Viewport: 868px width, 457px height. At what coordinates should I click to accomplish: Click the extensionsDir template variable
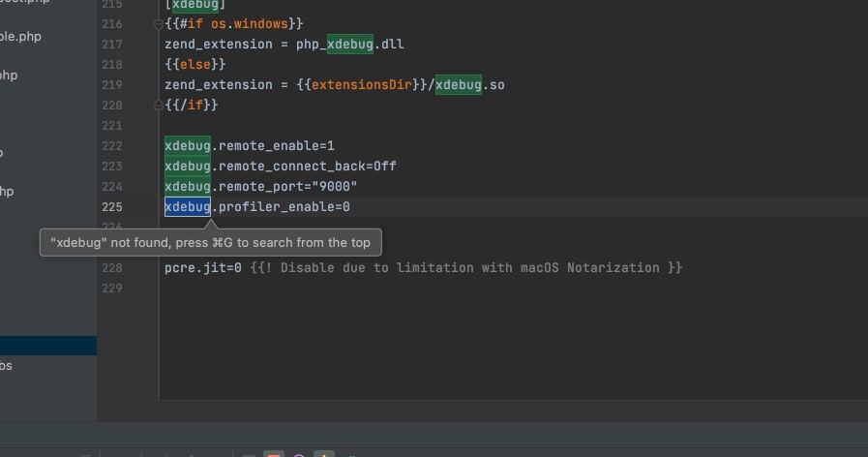click(x=362, y=85)
